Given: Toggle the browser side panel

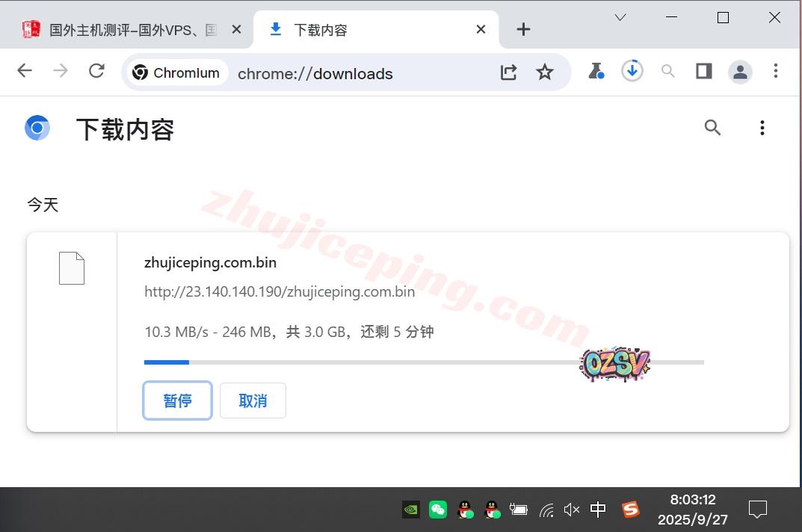Looking at the screenshot, I should click(703, 71).
